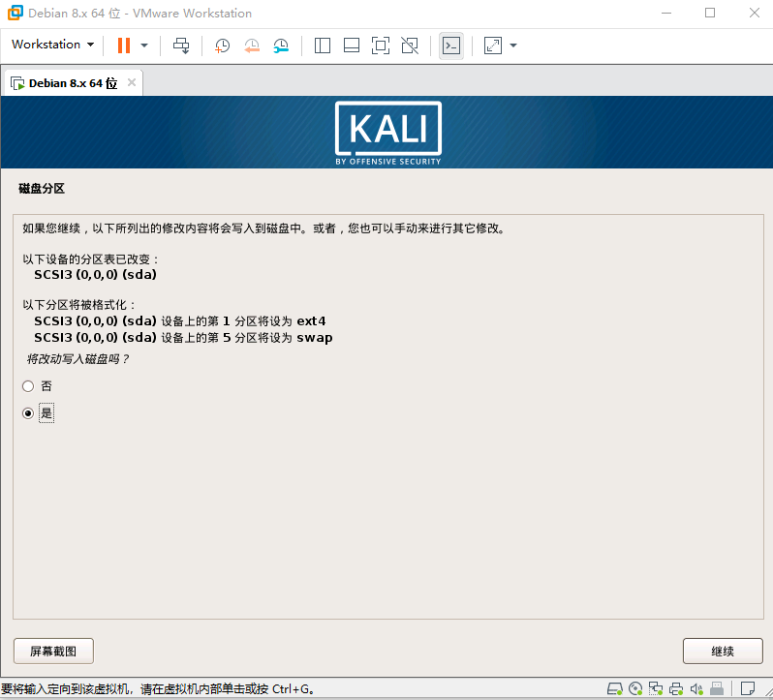Open the Workstation menu
This screenshot has height=700, width=773.
[52, 45]
